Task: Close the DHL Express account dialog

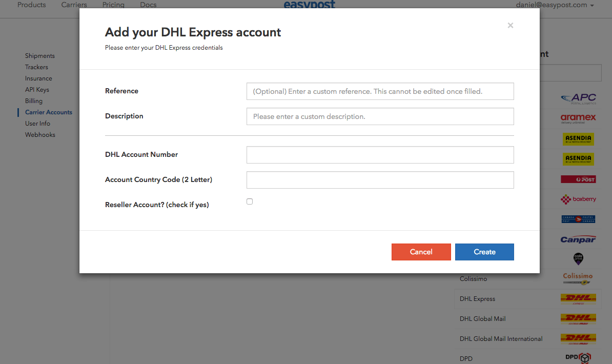Action: pyautogui.click(x=510, y=26)
